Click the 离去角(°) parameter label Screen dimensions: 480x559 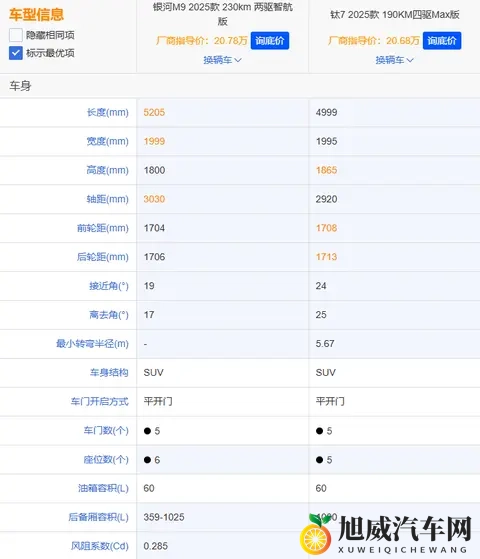(x=109, y=315)
